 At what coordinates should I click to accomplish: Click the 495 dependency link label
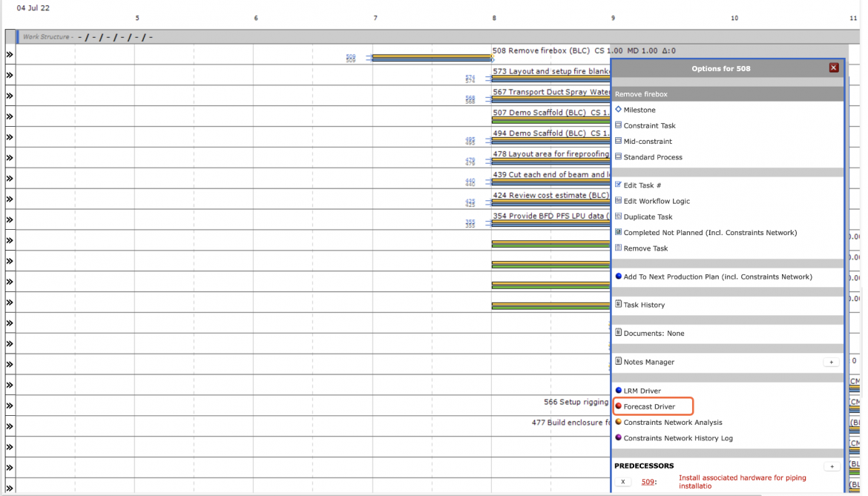[470, 141]
